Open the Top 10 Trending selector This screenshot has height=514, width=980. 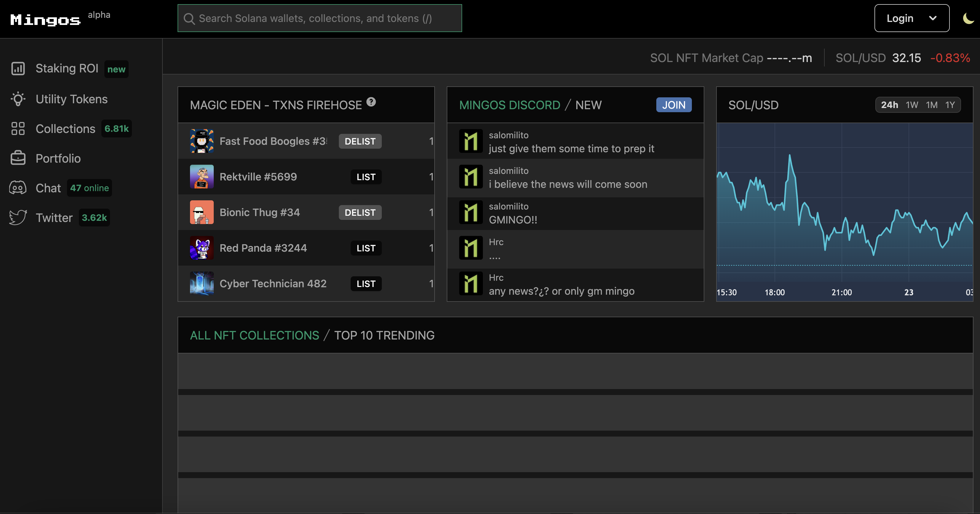click(x=384, y=335)
